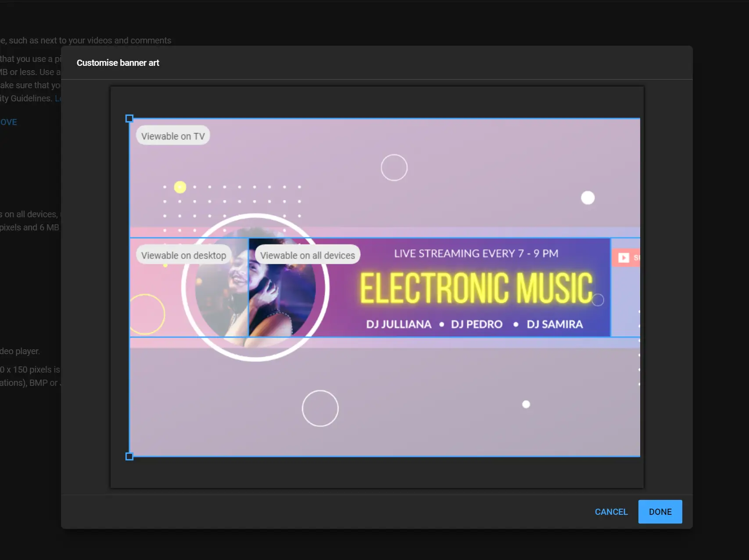Viewport: 749px width, 560px height.
Task: Click the DONE button
Action: 660,512
